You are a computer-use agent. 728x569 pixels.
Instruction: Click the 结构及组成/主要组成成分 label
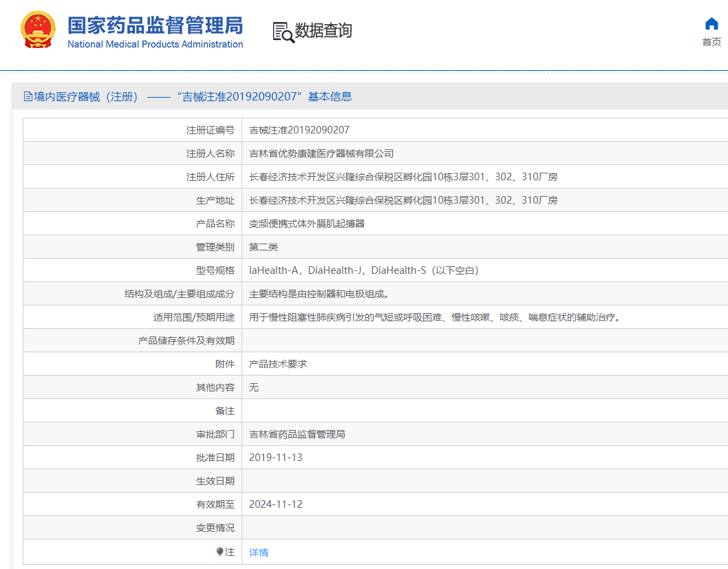click(x=179, y=294)
